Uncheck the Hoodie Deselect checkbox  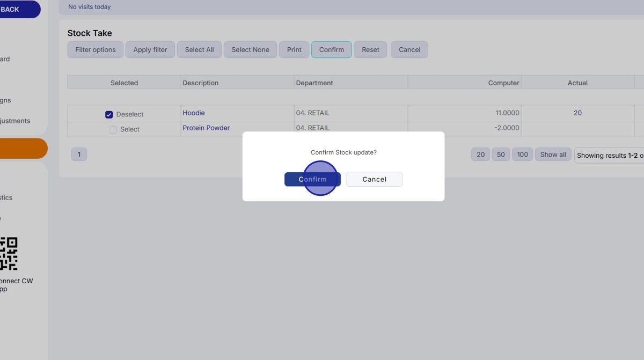(109, 114)
